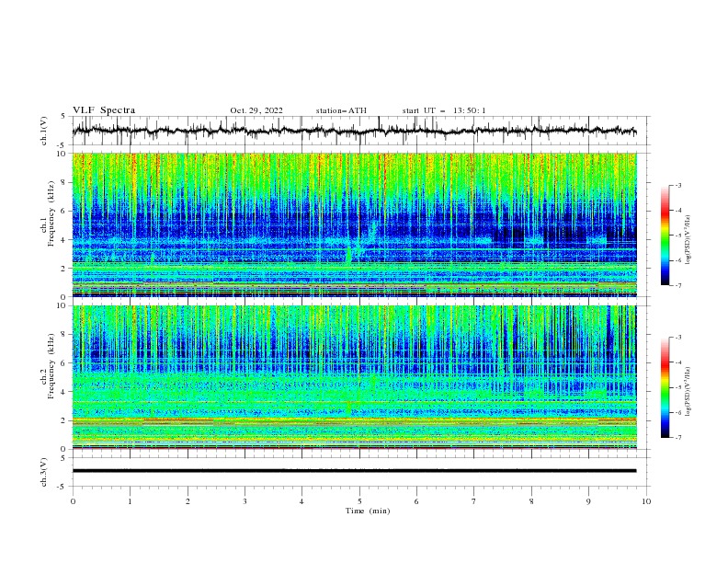
Task: Click the ch.2 "Frequency (kHz)" axis label
Action: coord(51,366)
